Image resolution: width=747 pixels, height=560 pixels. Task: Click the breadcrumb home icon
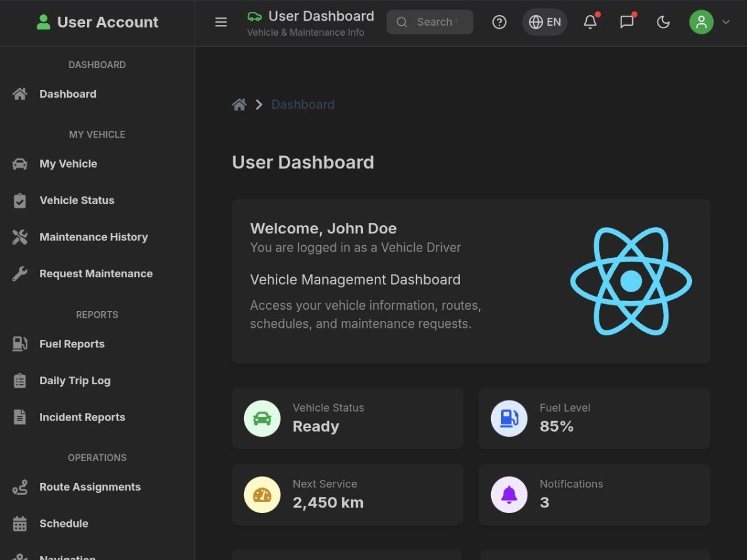point(239,104)
